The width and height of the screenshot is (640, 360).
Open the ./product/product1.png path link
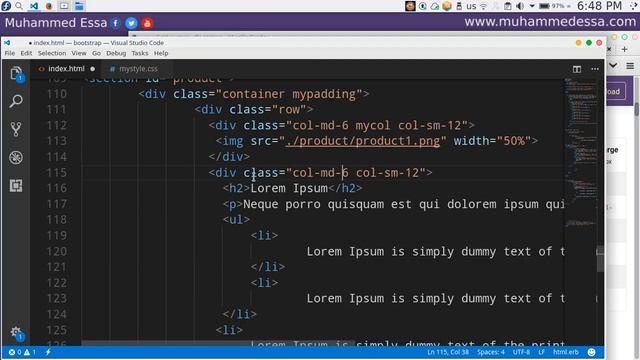[362, 141]
